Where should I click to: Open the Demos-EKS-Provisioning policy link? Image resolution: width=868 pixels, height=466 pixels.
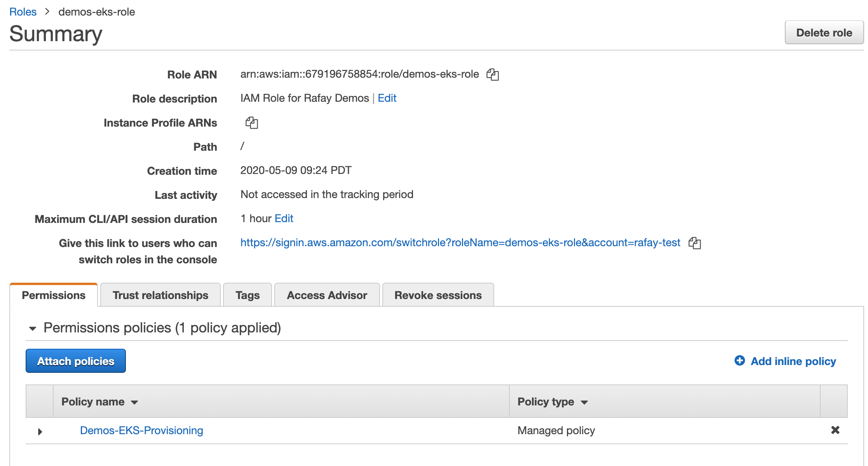(x=141, y=430)
